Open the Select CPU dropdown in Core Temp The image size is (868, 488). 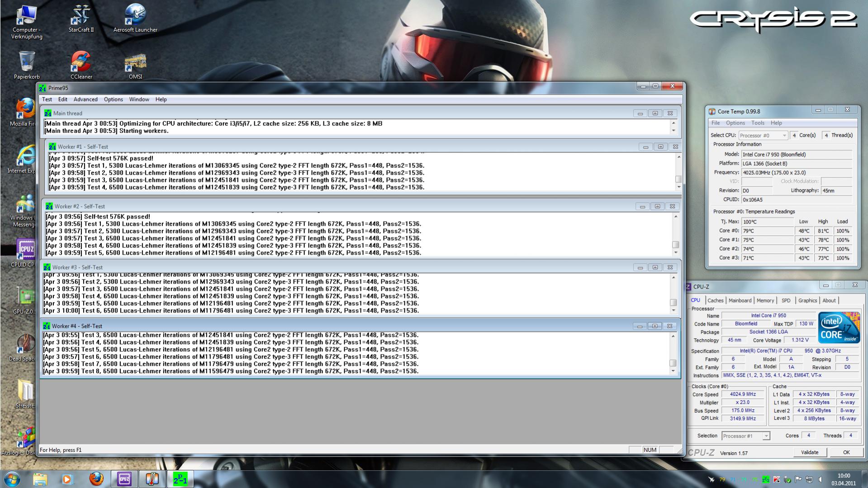coord(763,135)
